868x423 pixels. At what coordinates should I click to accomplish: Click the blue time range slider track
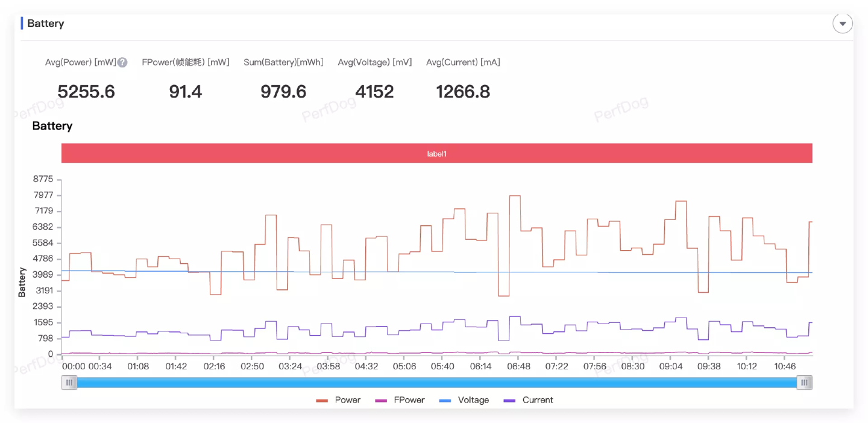(x=436, y=382)
